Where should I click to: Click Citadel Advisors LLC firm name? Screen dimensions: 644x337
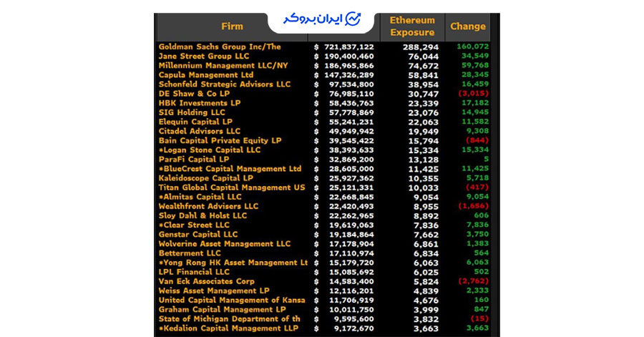[200, 131]
